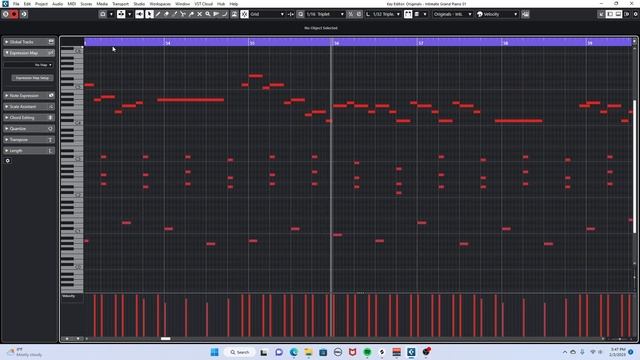The image size is (640, 360).
Task: Select the Erase tool
Action: pos(166,14)
